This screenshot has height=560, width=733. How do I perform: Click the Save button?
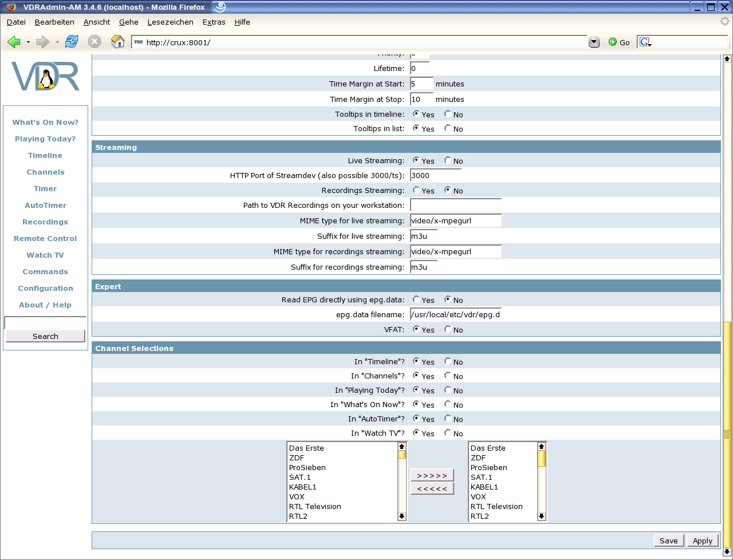(668, 541)
